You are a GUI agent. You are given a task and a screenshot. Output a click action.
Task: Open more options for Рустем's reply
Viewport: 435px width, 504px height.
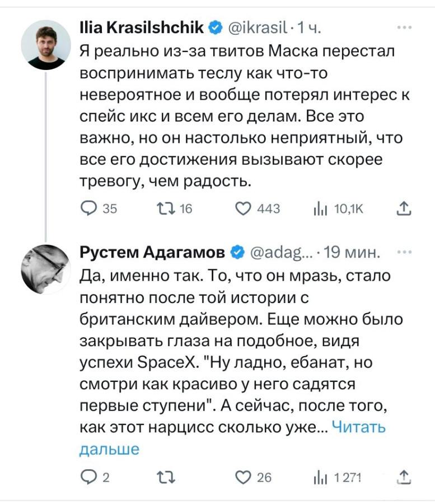click(x=402, y=253)
